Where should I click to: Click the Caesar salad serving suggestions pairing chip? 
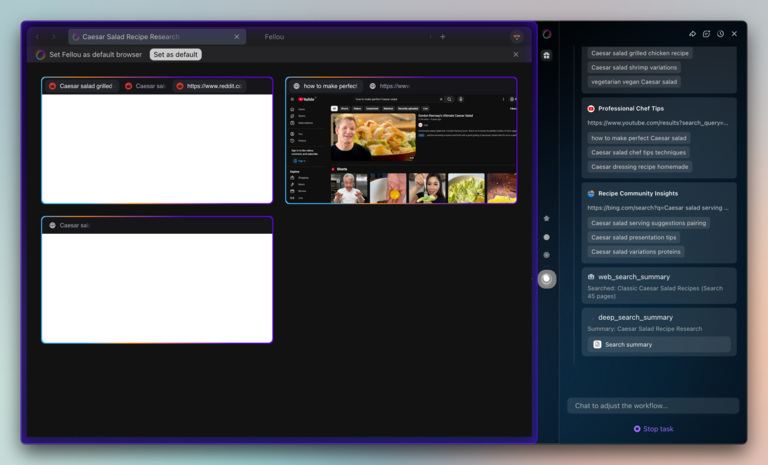coord(648,223)
